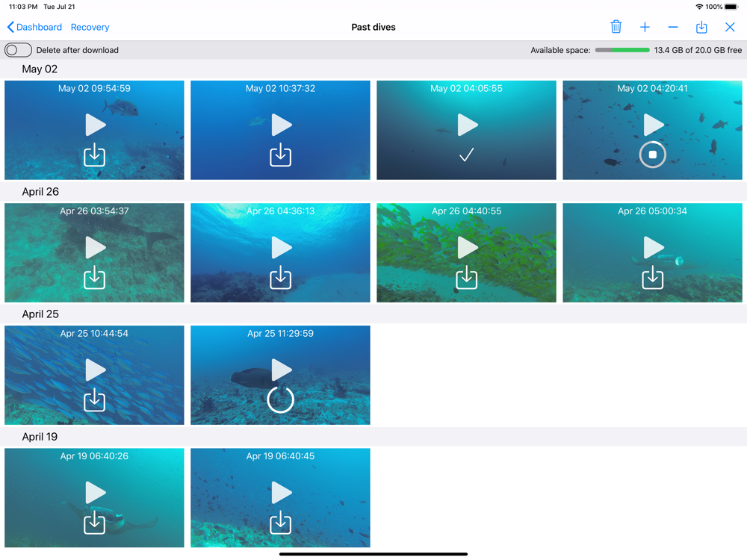Tap the '13.4 GB of 20.0 GB free' text

click(x=698, y=50)
